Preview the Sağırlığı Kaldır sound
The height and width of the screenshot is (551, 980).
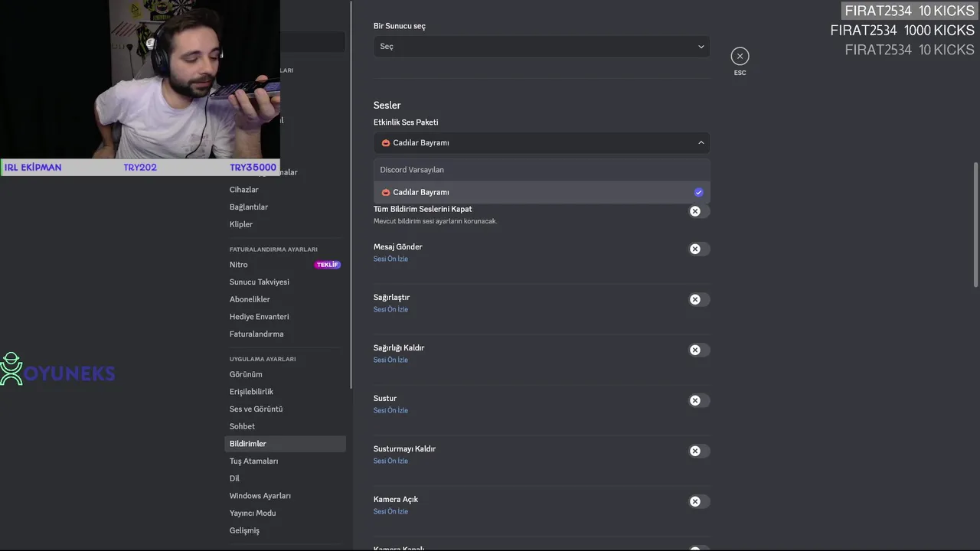coord(390,360)
